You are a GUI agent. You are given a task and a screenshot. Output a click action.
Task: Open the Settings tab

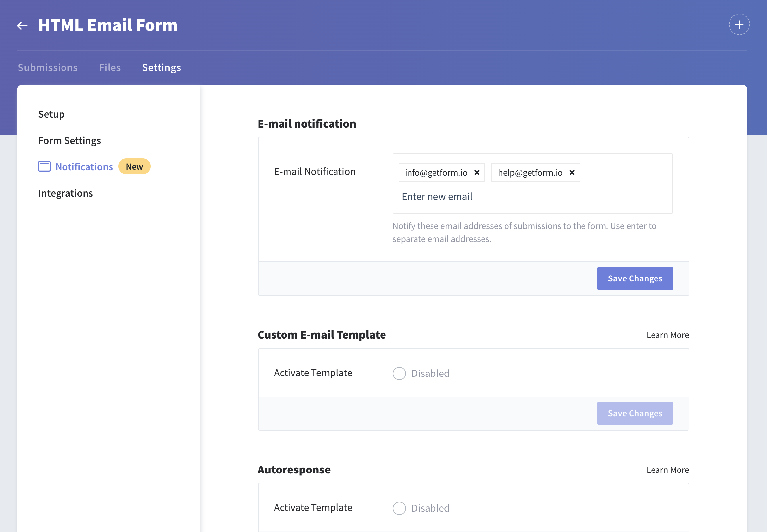161,67
